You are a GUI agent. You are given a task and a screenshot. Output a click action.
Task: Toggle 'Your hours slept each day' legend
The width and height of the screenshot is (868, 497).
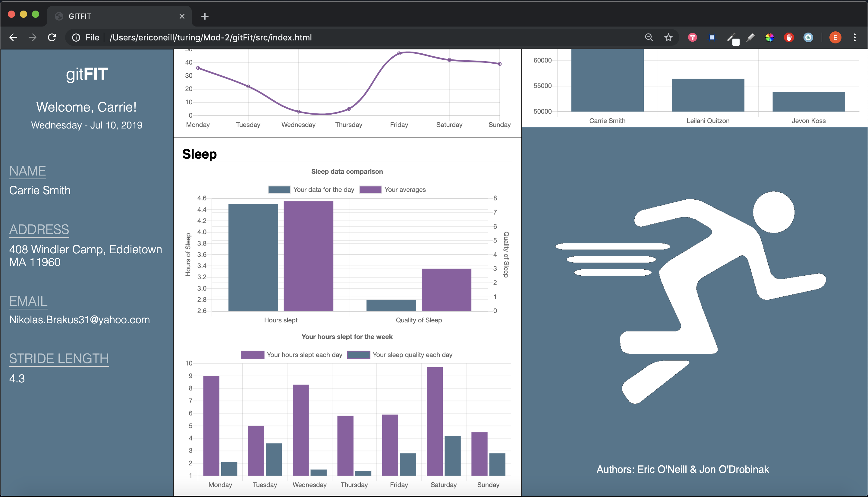[292, 355]
